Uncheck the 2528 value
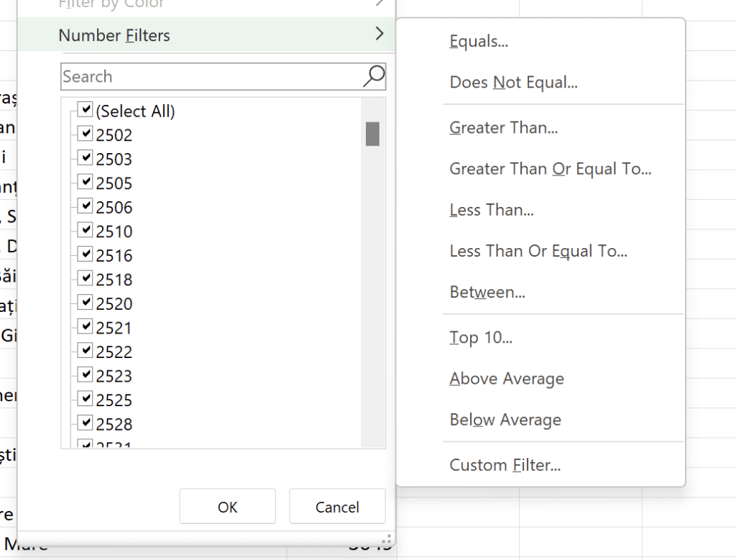This screenshot has width=736, height=560. (85, 422)
